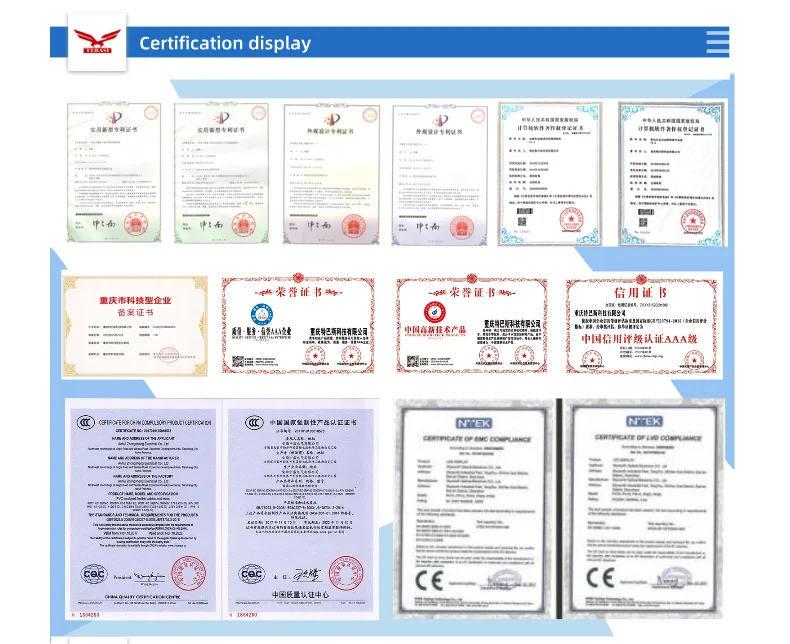Viewport: 790px width, 644px height.
Task: Open the second blue-bordered software copyright certificate
Action: 673,174
